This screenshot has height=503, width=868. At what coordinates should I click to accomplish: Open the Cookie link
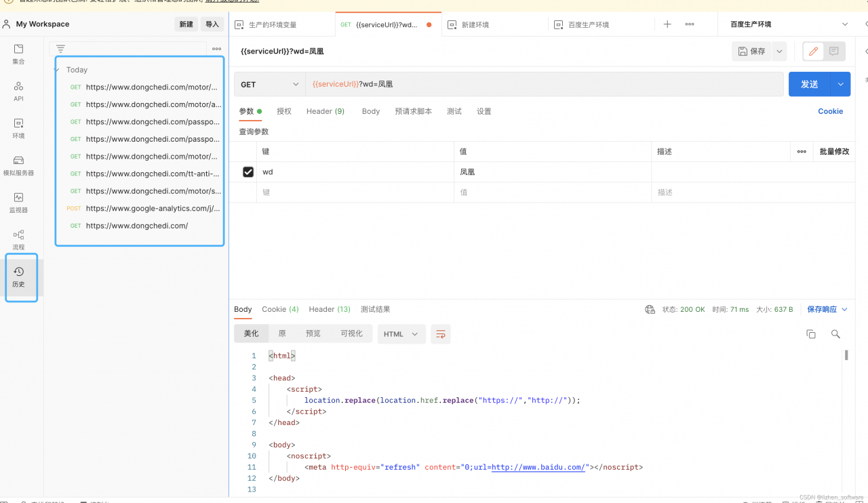point(831,111)
